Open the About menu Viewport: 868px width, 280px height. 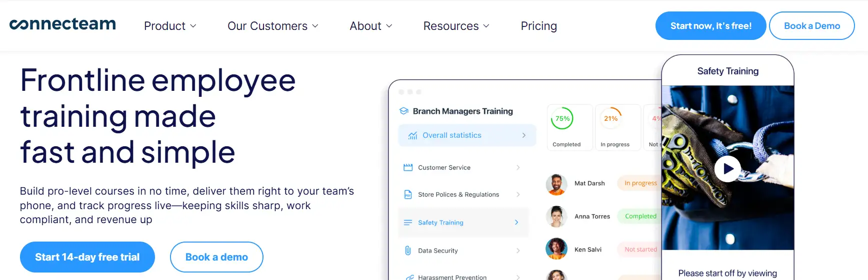pyautogui.click(x=370, y=26)
